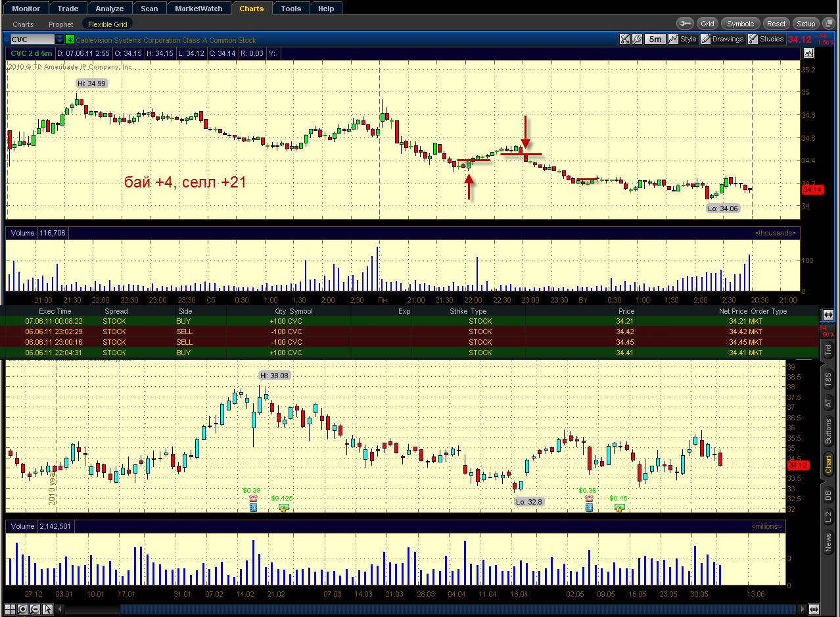The height and width of the screenshot is (617, 840).
Task: Click the Reset button
Action: (x=776, y=24)
